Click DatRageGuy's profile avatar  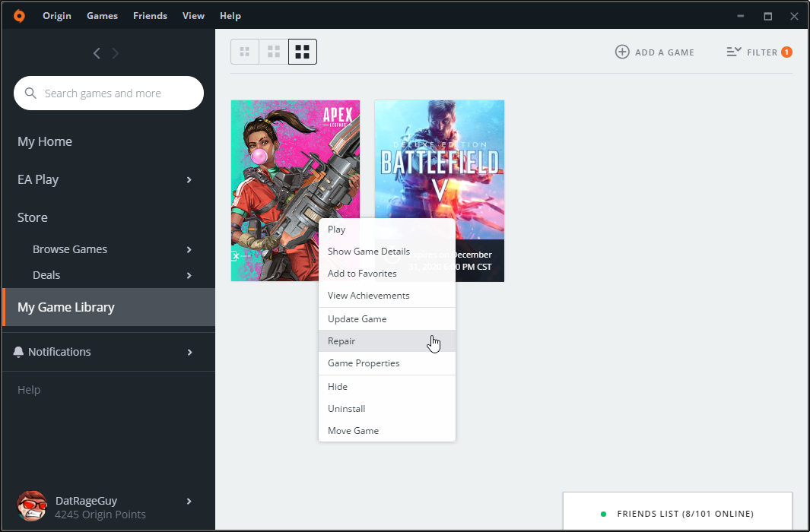point(31,506)
